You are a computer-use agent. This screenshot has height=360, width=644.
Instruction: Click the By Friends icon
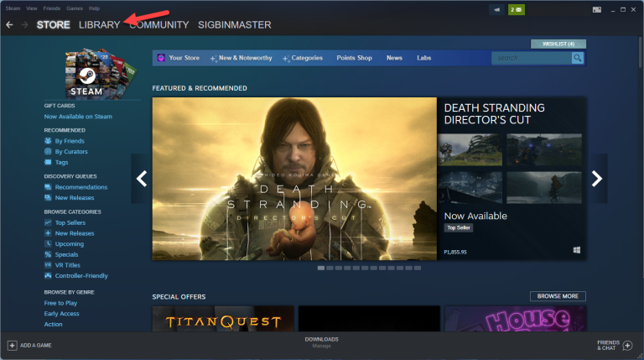[x=48, y=140]
